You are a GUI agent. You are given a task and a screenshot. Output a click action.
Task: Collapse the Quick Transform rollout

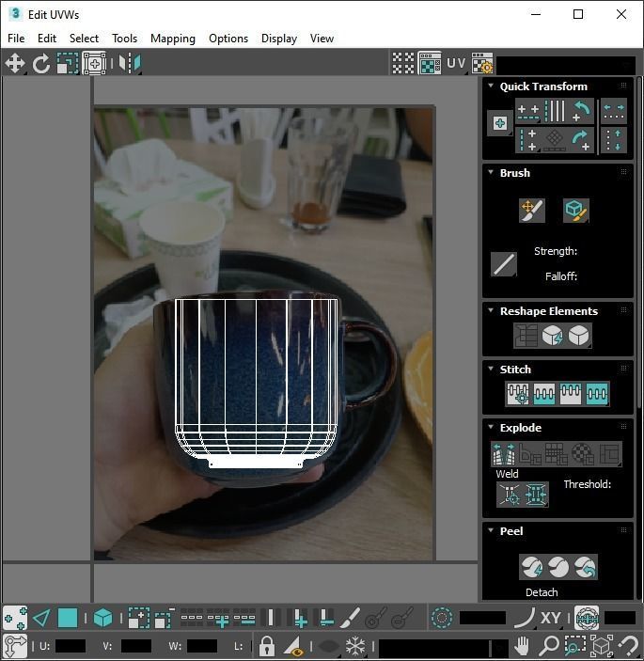click(x=491, y=86)
